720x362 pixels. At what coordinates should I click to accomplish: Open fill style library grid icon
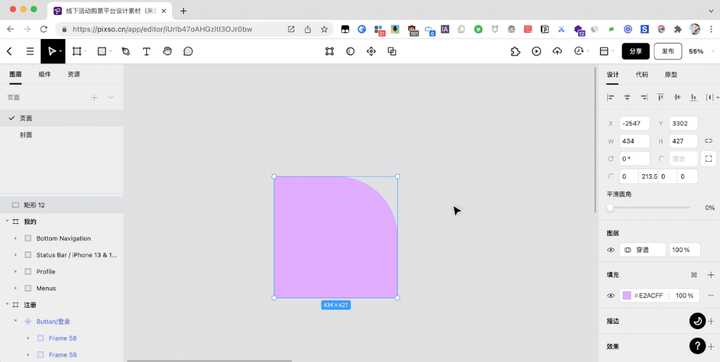coord(694,275)
